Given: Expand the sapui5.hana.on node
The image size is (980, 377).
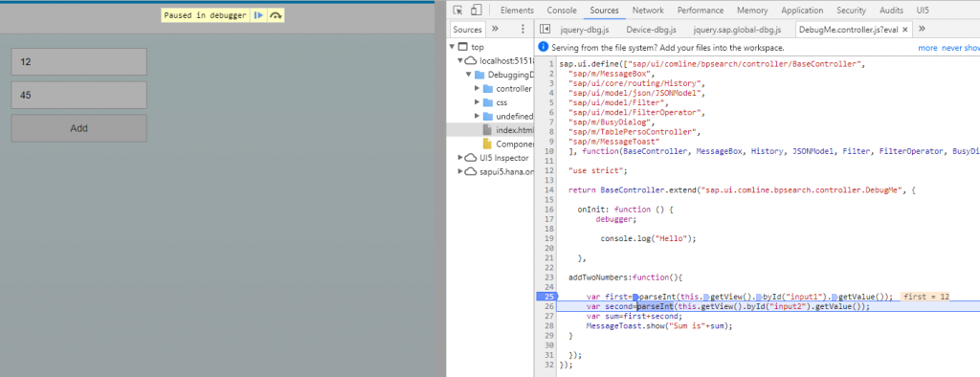Looking at the screenshot, I should [x=460, y=171].
